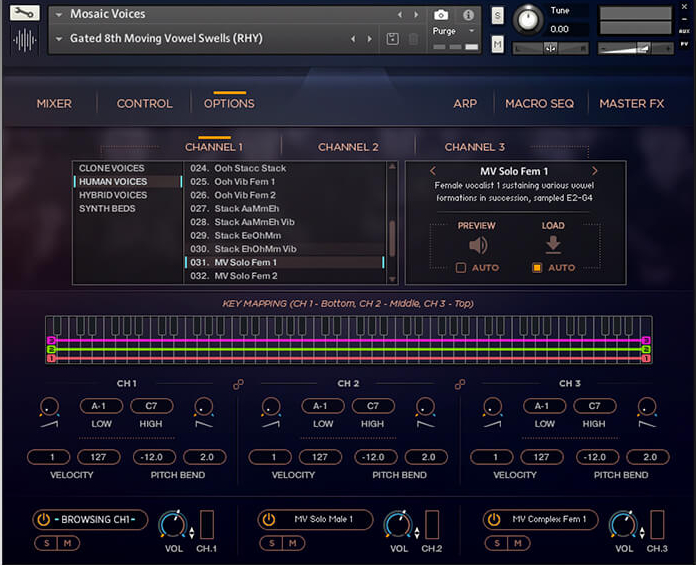Screen dimensions: 696x565
Task: Click the LOAD download arrow icon
Action: [x=553, y=245]
